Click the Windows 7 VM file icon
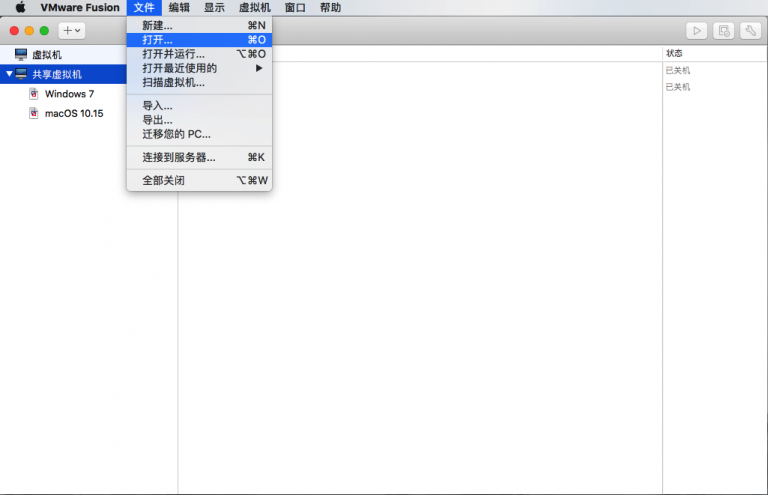Image resolution: width=768 pixels, height=495 pixels. tap(34, 94)
